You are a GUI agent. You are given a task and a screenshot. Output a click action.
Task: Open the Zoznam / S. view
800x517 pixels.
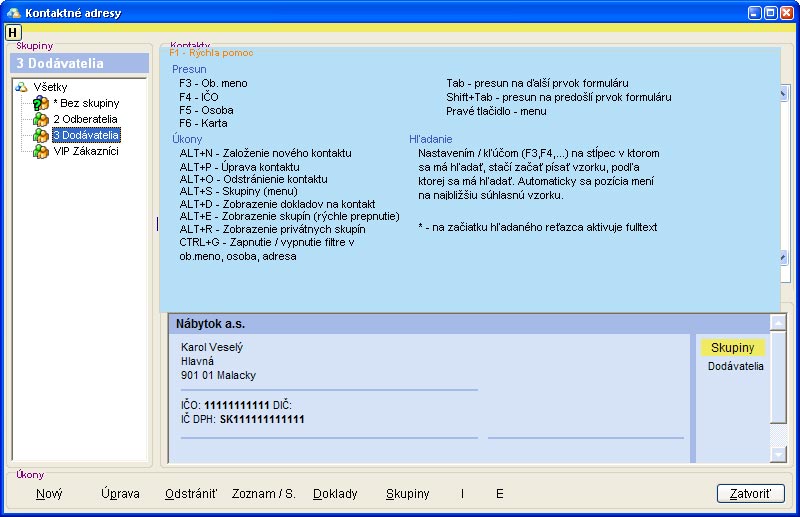coord(263,493)
